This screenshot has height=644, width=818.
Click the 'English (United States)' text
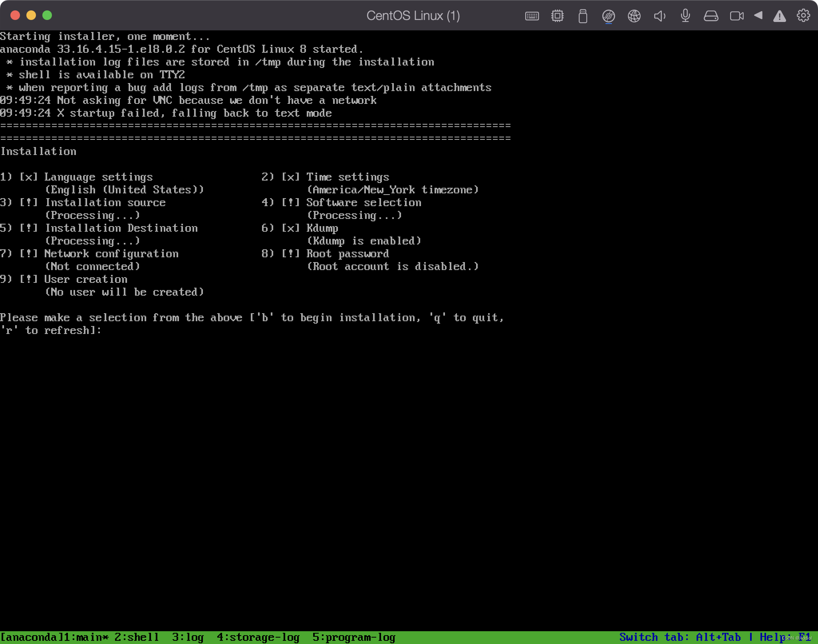tap(124, 190)
